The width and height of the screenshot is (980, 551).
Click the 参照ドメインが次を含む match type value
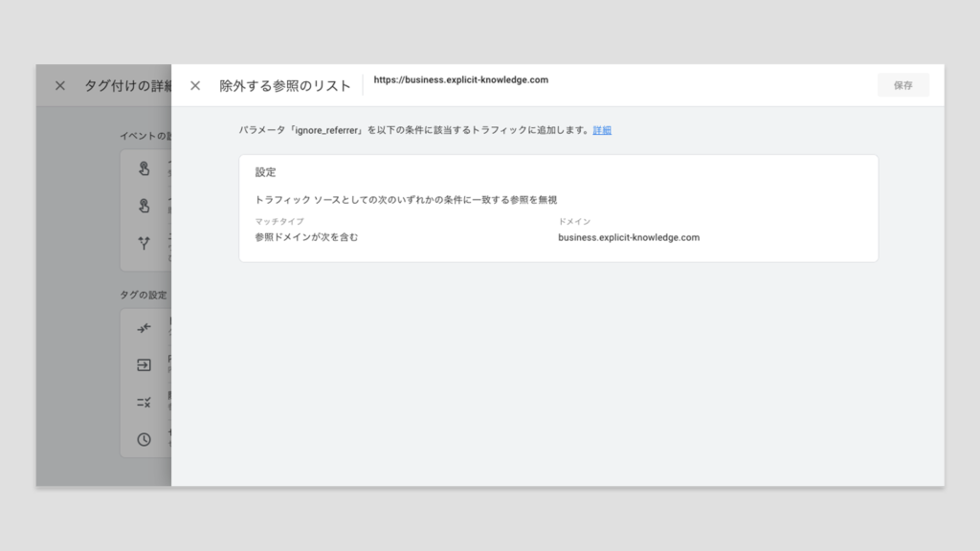coord(306,237)
